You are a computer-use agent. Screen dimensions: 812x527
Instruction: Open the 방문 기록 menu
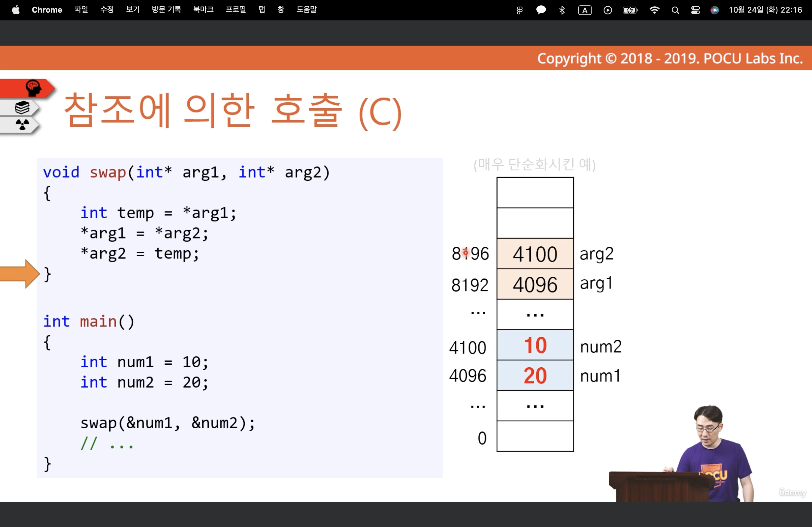166,10
